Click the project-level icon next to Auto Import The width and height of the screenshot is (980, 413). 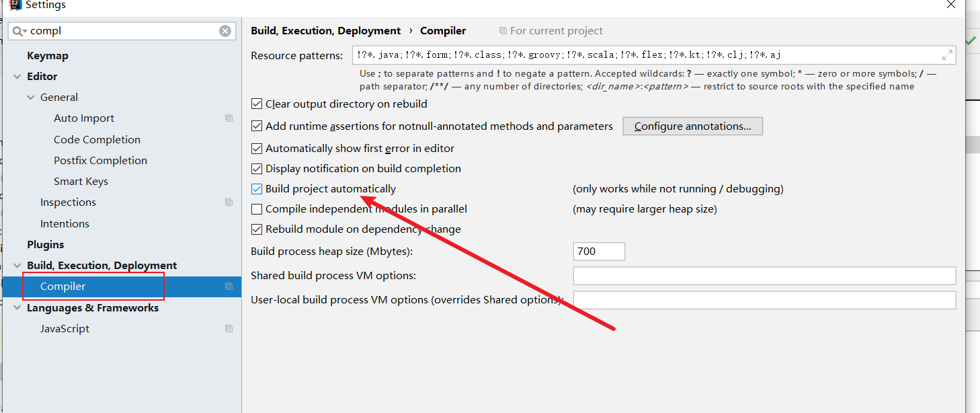[229, 118]
